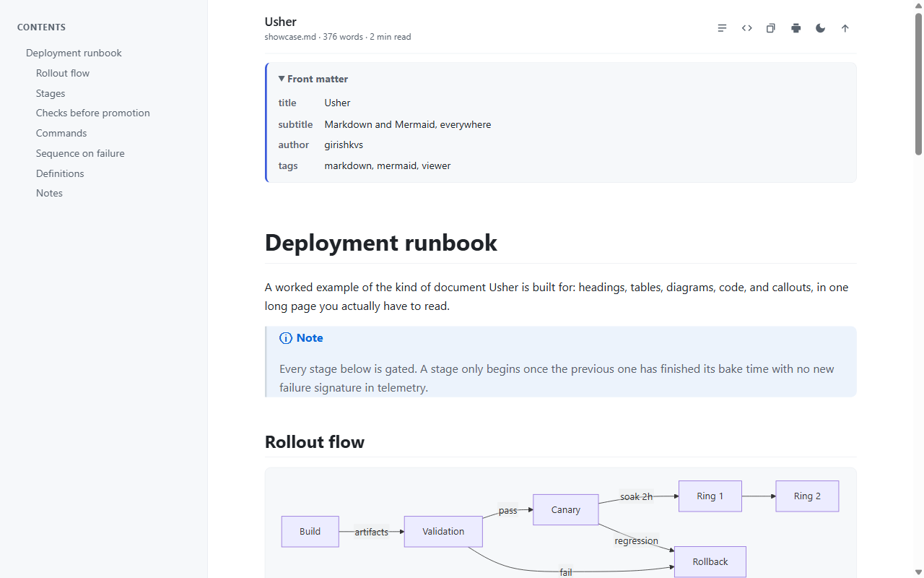Screen dimensions: 924x578
Task: Open the Commands section link
Action: click(61, 133)
